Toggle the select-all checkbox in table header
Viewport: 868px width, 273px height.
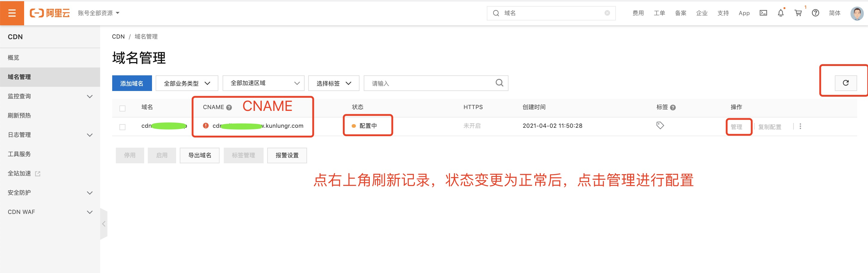(x=122, y=108)
